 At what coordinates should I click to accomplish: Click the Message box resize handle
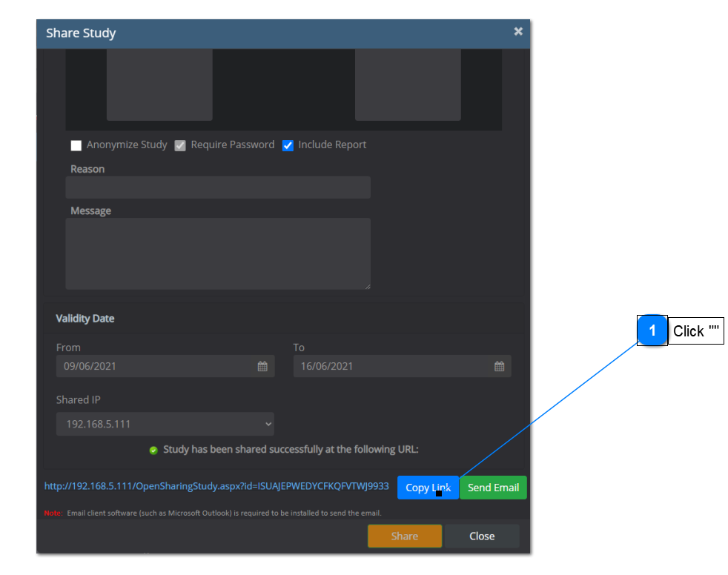366,285
